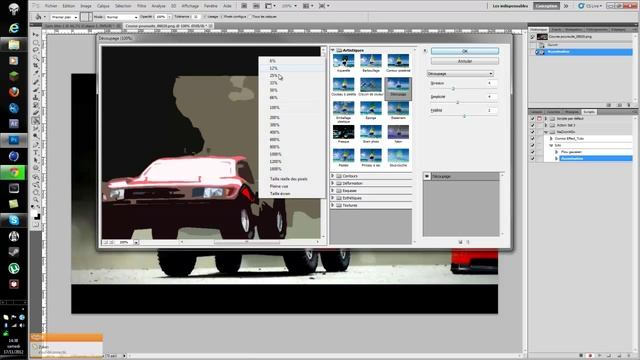
Task: Select the Move tool in the toolbox
Action: (x=36, y=34)
